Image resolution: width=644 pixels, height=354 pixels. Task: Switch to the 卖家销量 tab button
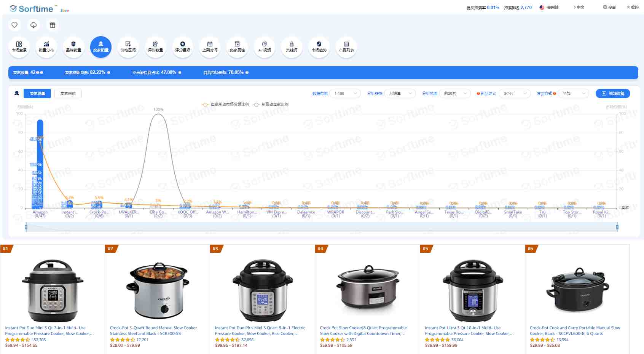coord(37,94)
